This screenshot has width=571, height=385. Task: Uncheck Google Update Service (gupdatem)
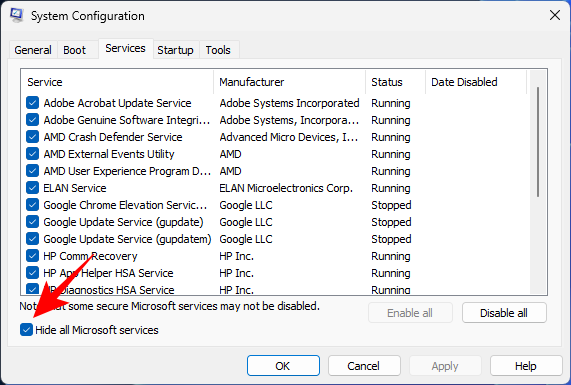32,239
